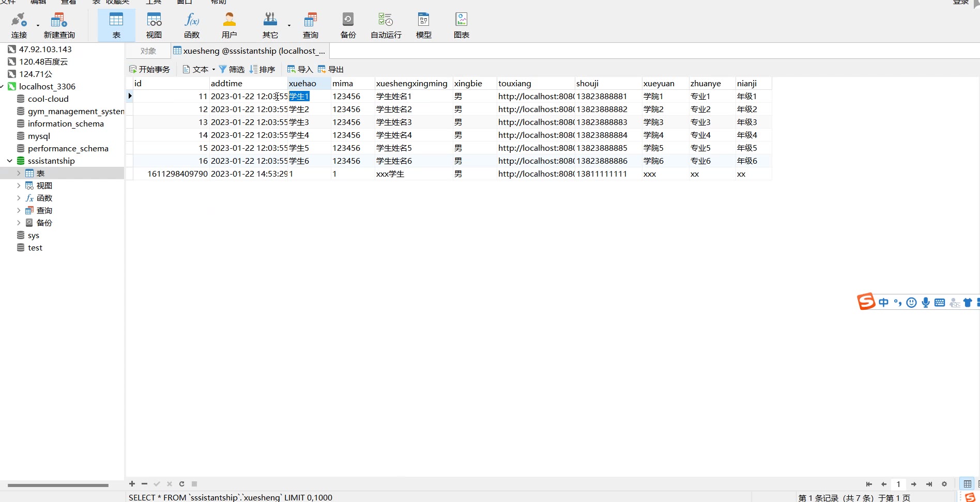The width and height of the screenshot is (980, 502).
Task: Click the xuehao column header
Action: tap(309, 84)
